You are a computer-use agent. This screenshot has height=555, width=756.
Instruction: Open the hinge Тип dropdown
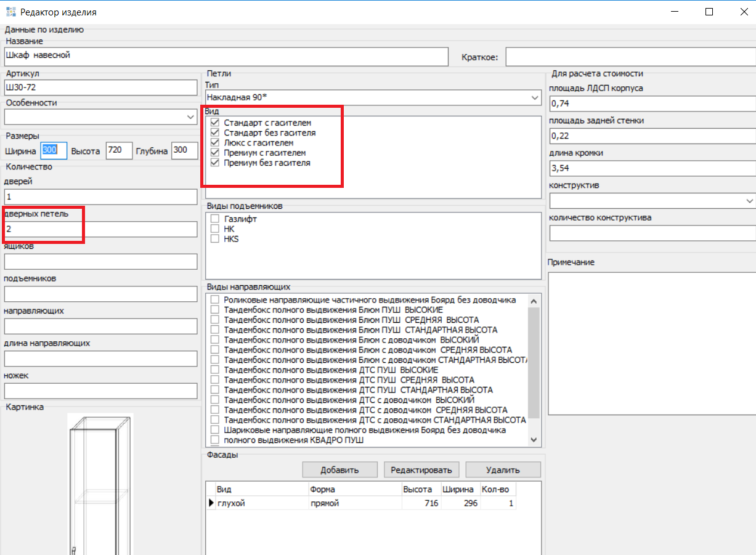click(x=534, y=97)
